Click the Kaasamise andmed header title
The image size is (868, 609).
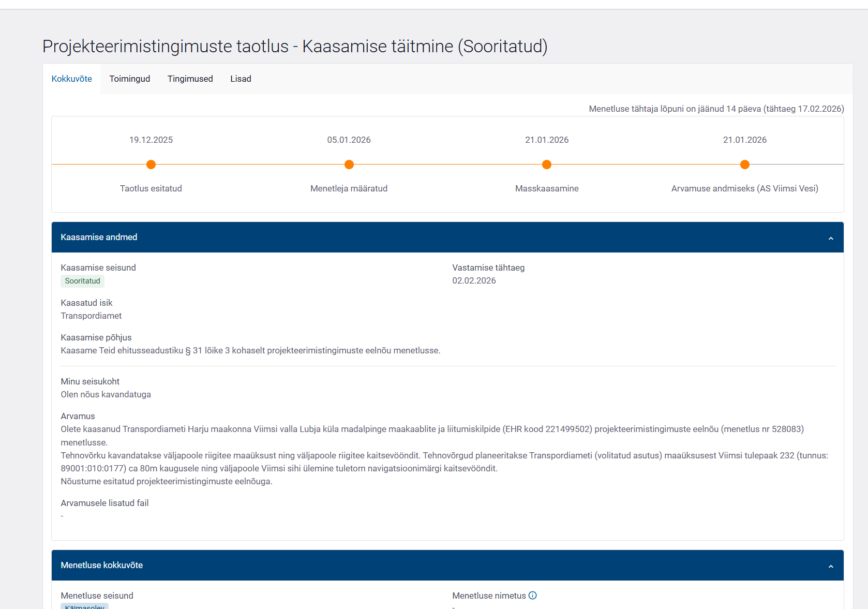point(99,237)
